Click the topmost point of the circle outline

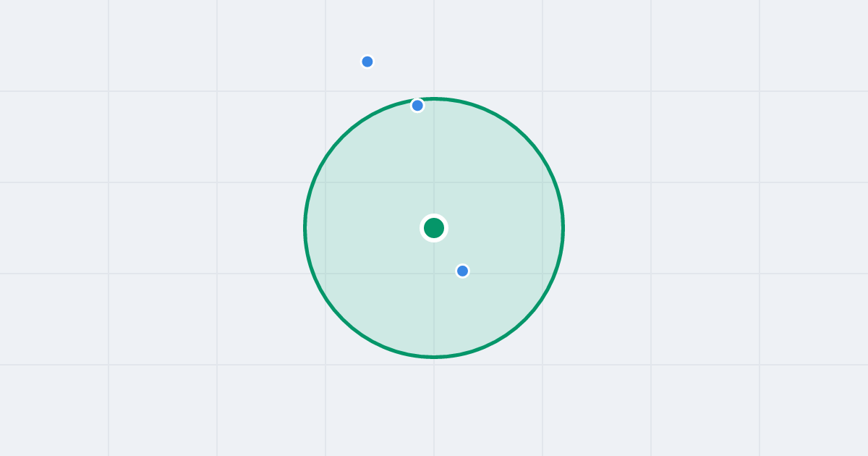[x=434, y=98]
